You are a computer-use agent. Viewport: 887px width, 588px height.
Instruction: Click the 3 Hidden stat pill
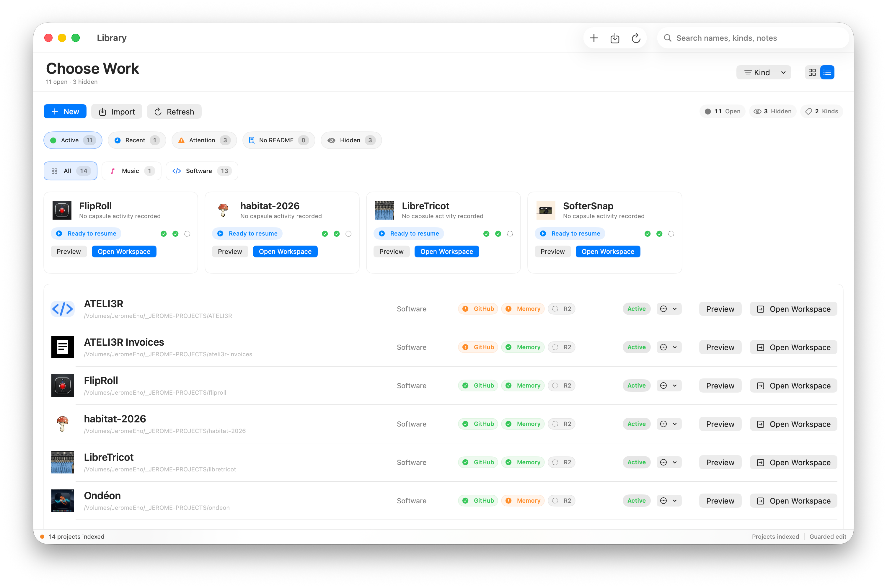pyautogui.click(x=773, y=111)
